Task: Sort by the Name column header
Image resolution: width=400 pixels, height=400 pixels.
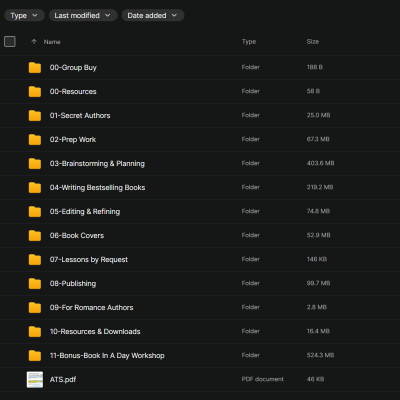Action: coord(52,42)
